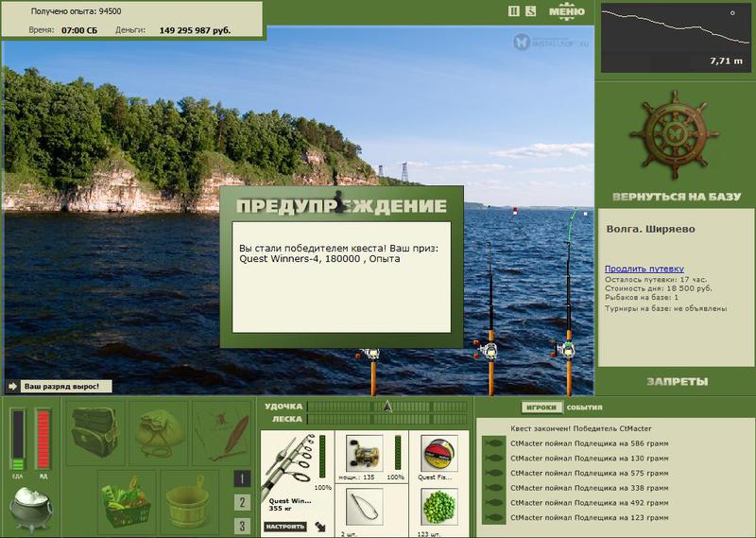Click the fish icon next to 586 грамм catch
756x538 pixels.
click(493, 443)
